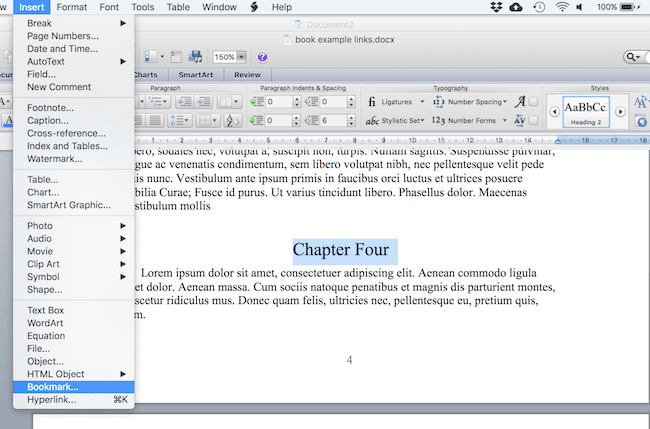
Task: Switch to the Review ribbon tab
Action: tap(247, 75)
